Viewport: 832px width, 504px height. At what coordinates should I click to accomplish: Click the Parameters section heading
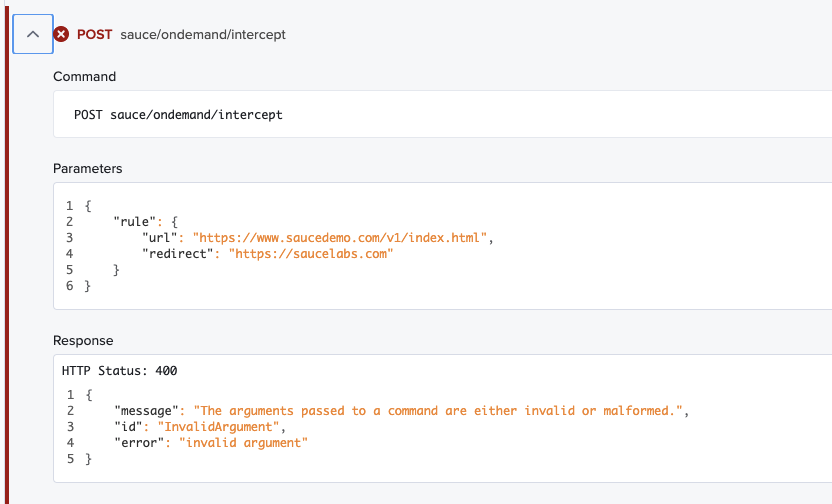(x=88, y=168)
